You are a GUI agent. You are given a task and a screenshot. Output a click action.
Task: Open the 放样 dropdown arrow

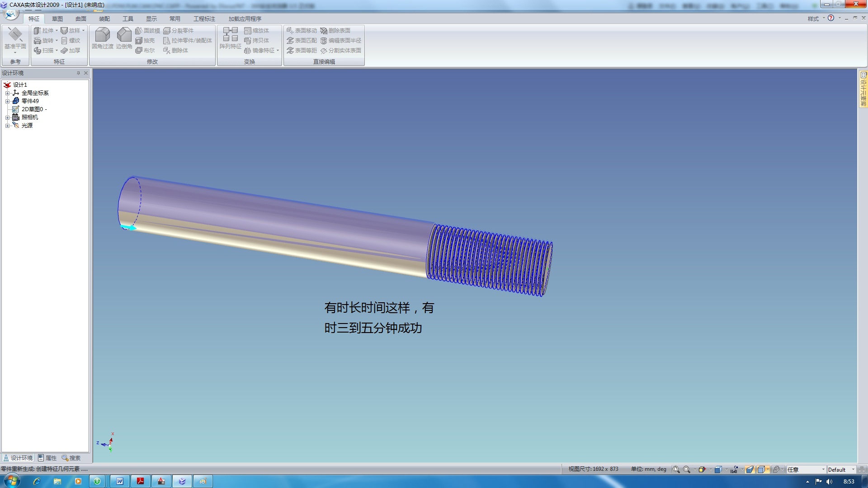coord(84,30)
